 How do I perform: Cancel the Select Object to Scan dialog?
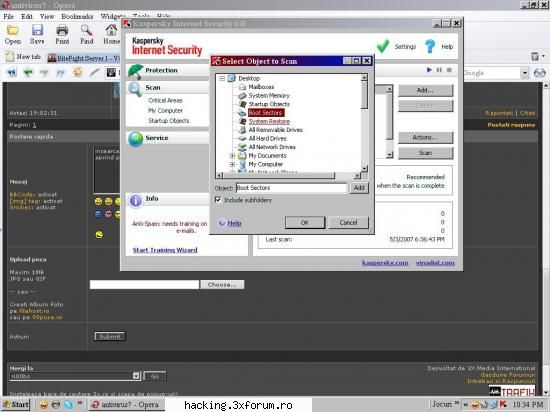[348, 223]
